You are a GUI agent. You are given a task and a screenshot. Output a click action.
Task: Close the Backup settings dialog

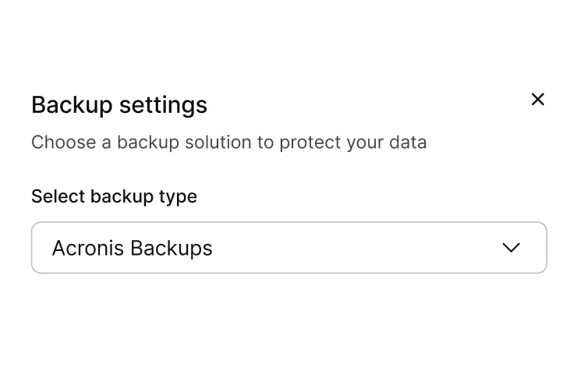(x=537, y=100)
